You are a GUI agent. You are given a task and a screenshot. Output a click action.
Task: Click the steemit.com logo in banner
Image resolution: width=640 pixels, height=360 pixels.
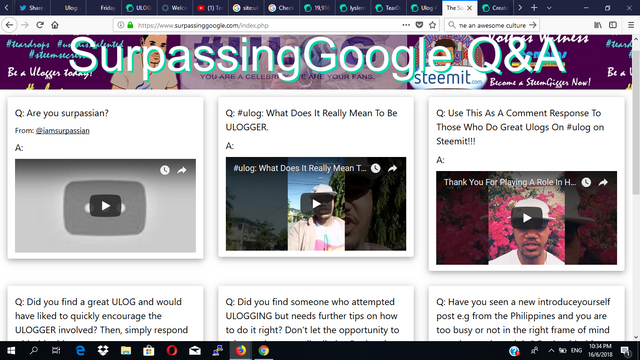pos(447,78)
